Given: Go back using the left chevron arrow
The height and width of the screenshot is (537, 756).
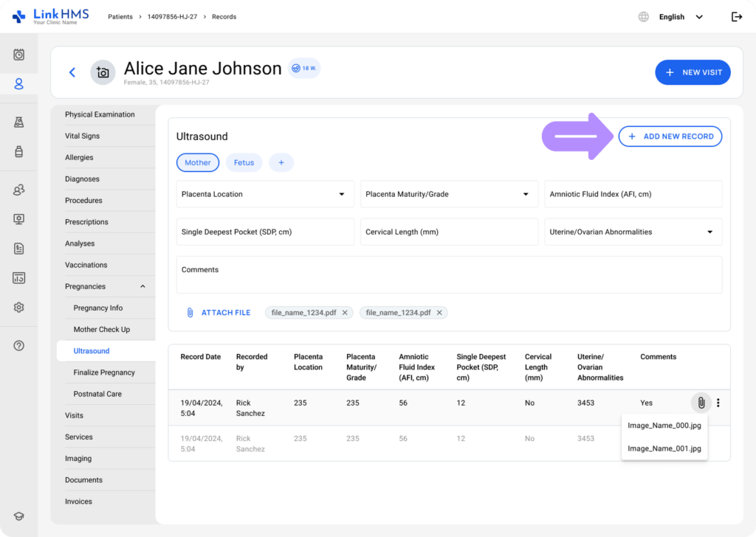Looking at the screenshot, I should pos(72,72).
